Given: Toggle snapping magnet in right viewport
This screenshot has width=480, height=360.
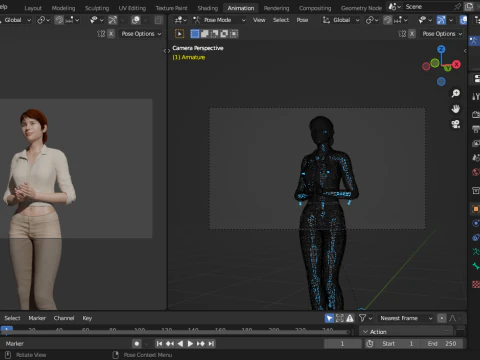Looking at the screenshot, I should click(x=387, y=20).
